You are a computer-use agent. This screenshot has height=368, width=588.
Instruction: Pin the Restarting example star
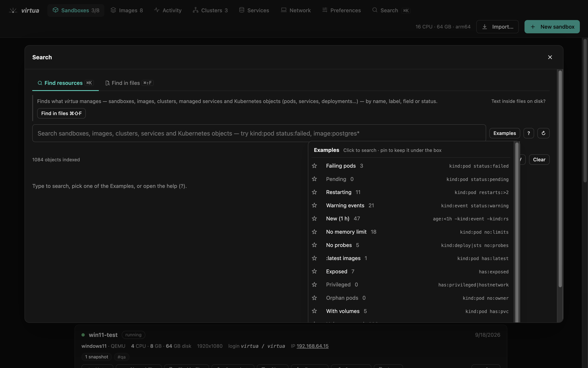(314, 192)
